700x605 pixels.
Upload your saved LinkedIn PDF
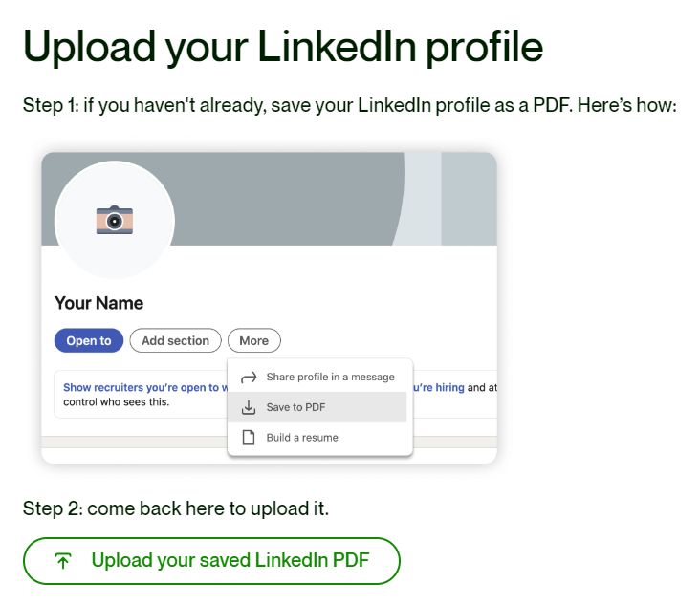211,561
